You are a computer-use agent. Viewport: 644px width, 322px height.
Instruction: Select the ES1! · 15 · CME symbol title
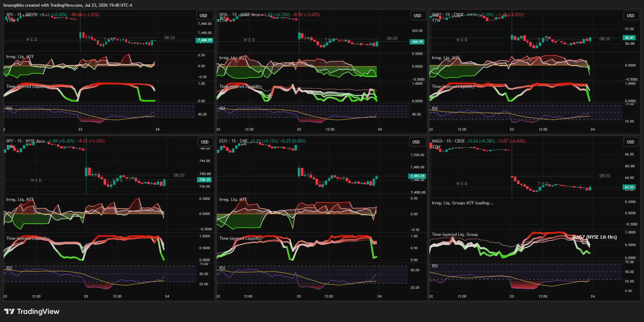pyautogui.click(x=233, y=141)
